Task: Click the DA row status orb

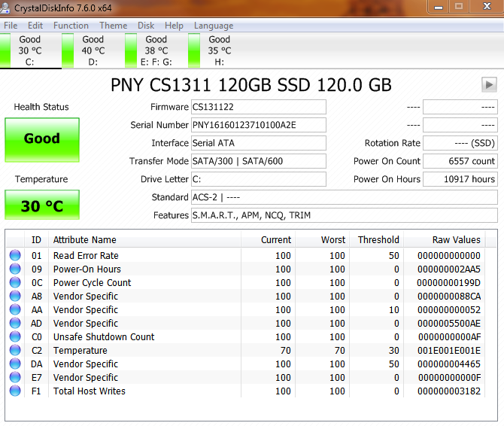Action: (15, 364)
